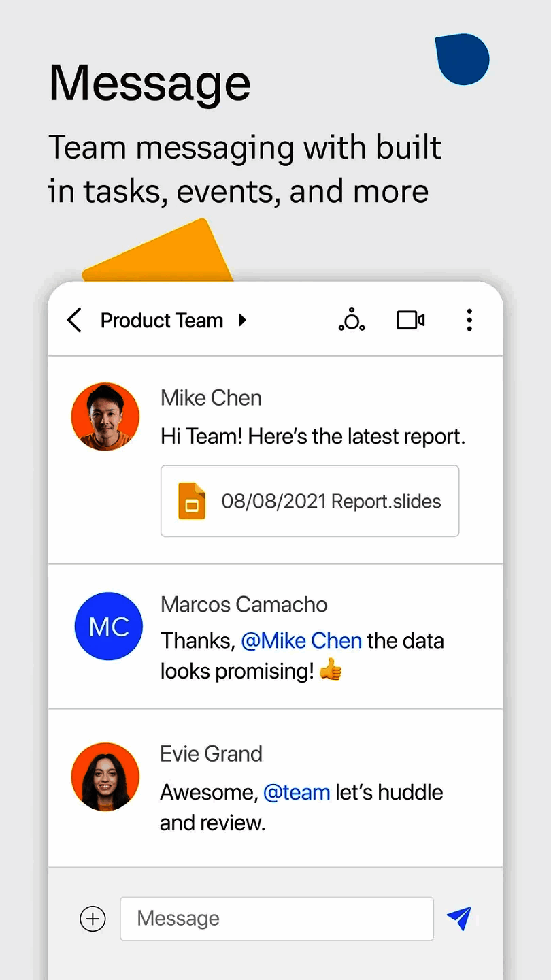Send the message using the paper plane icon
Viewport: 551px width, 980px height.
click(460, 918)
